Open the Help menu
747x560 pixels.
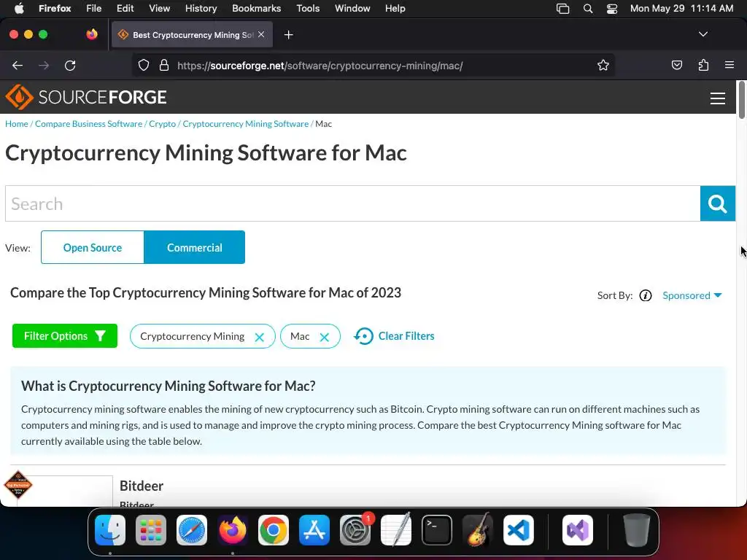tap(395, 8)
